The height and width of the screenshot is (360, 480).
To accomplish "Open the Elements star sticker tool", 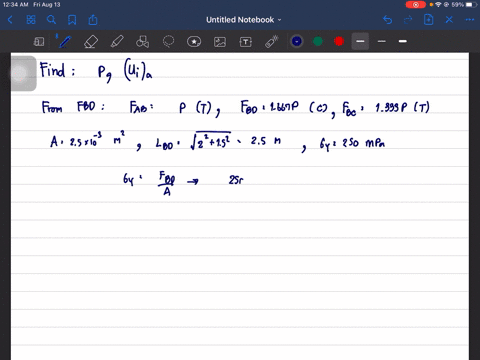I will click(x=194, y=42).
